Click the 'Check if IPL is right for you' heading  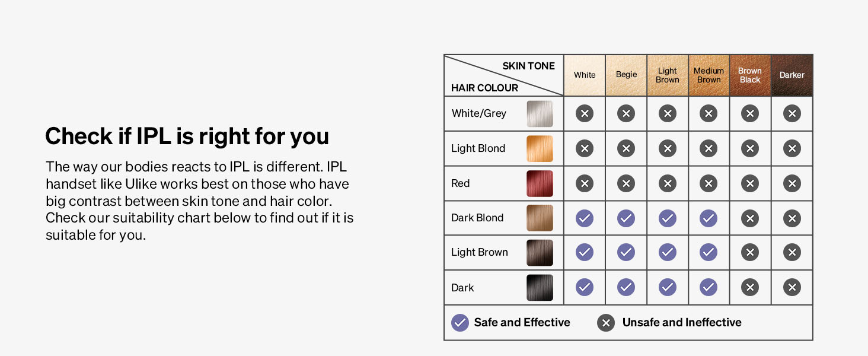click(x=187, y=136)
